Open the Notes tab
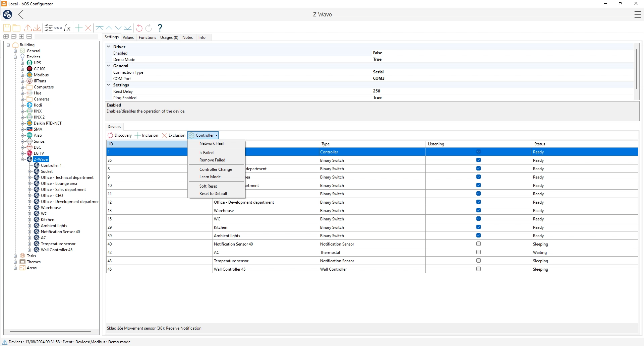644x346 pixels. pos(187,38)
